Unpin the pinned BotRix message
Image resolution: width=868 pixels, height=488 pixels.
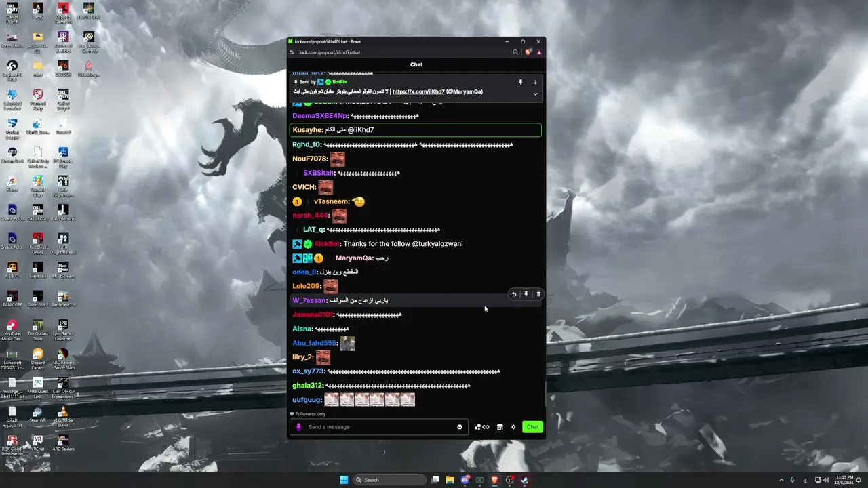tap(521, 82)
